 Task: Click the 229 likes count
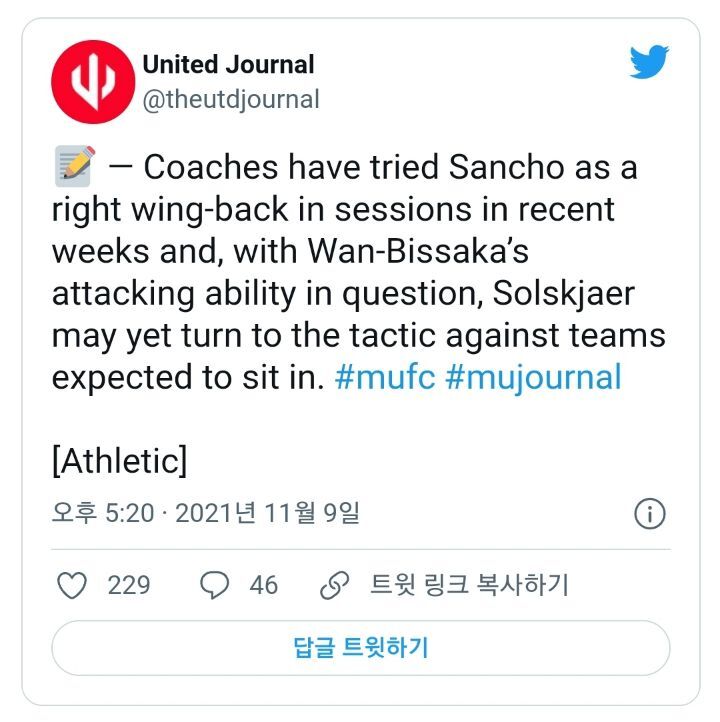(x=129, y=585)
